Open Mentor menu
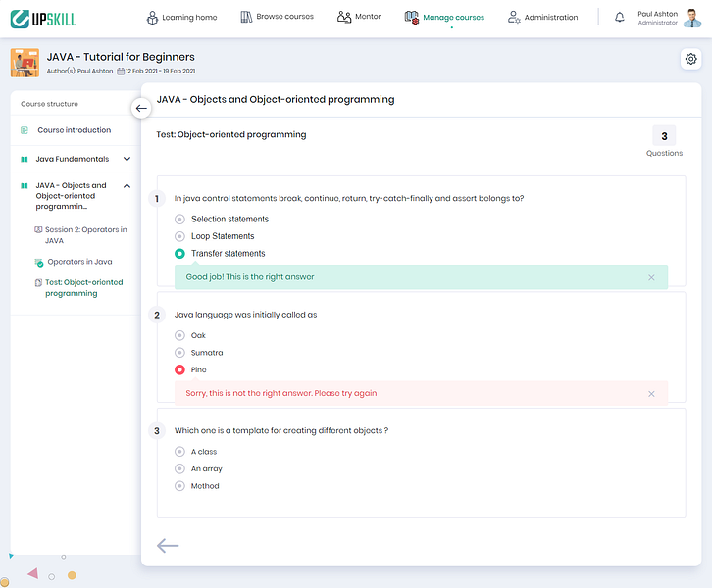This screenshot has height=588, width=712. (x=359, y=17)
